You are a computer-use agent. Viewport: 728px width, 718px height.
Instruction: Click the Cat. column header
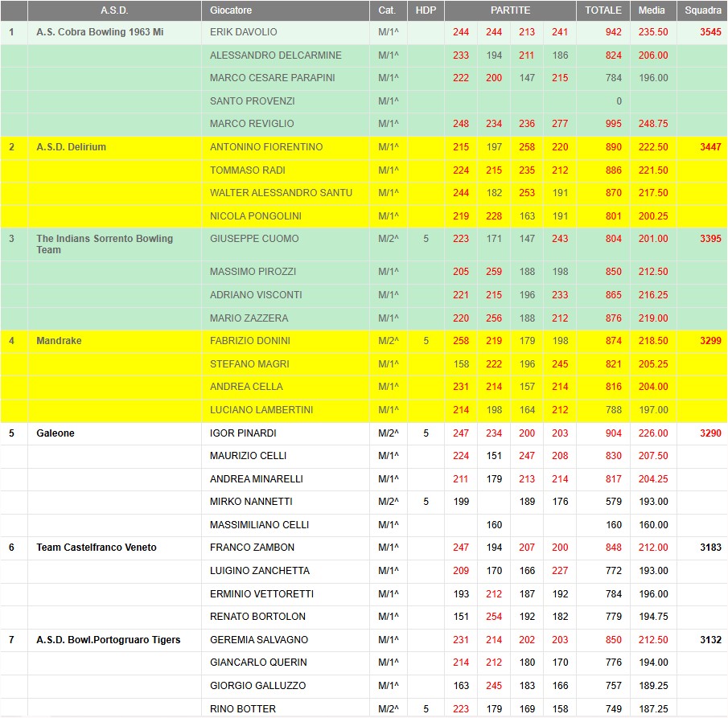(389, 10)
